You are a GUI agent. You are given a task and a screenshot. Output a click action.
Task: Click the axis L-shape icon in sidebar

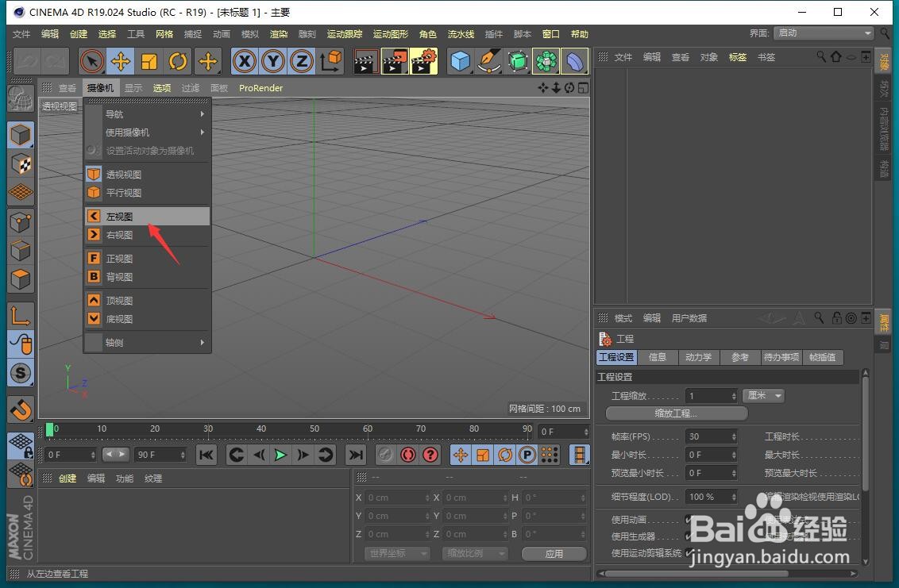(x=21, y=315)
